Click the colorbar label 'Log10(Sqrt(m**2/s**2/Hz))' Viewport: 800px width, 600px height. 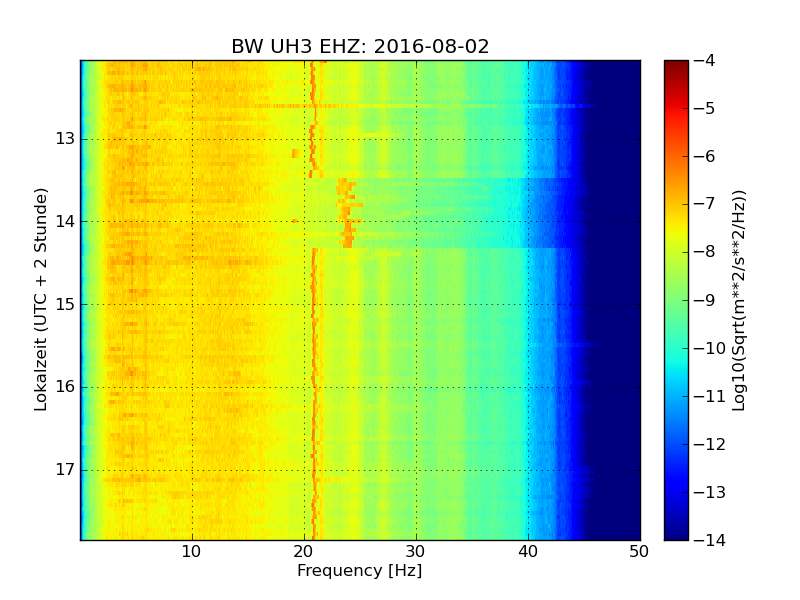tap(739, 300)
